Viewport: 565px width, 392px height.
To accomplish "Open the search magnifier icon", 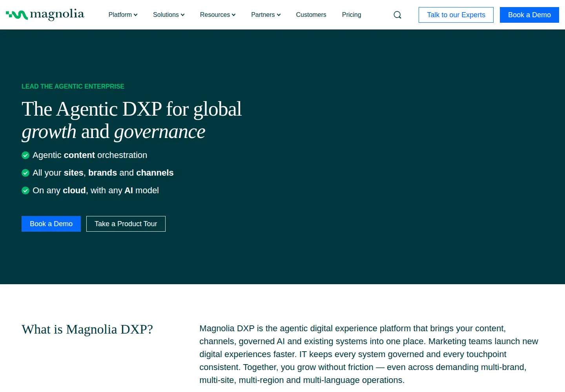I will (x=397, y=15).
